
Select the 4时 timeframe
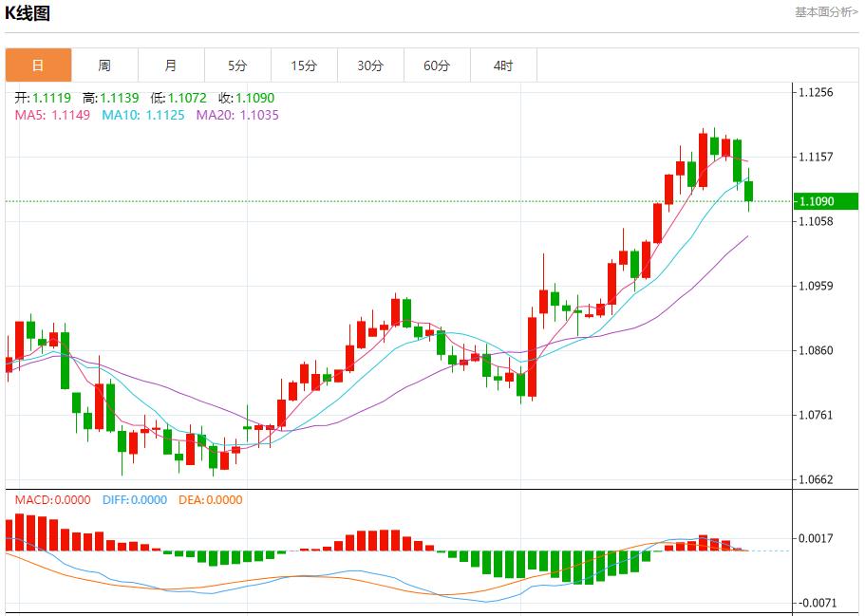[503, 65]
